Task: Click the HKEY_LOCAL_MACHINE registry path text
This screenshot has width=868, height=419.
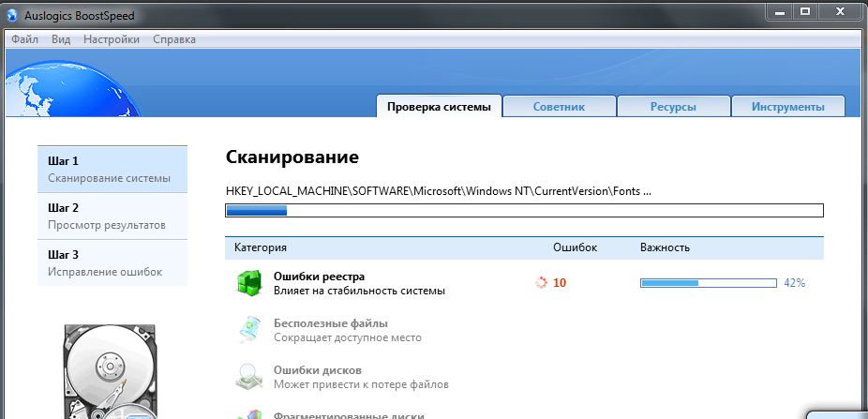Action: tap(439, 191)
